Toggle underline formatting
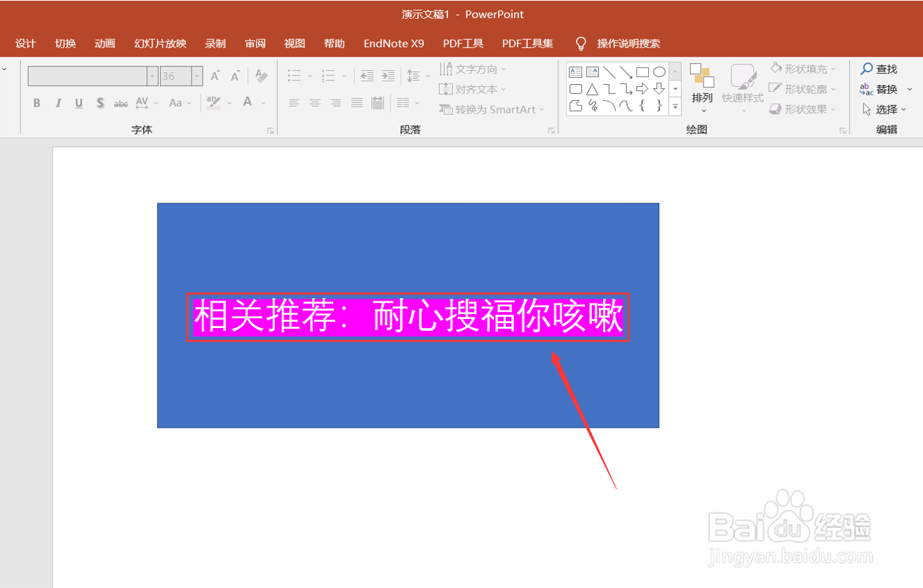This screenshot has width=923, height=588. pos(79,103)
